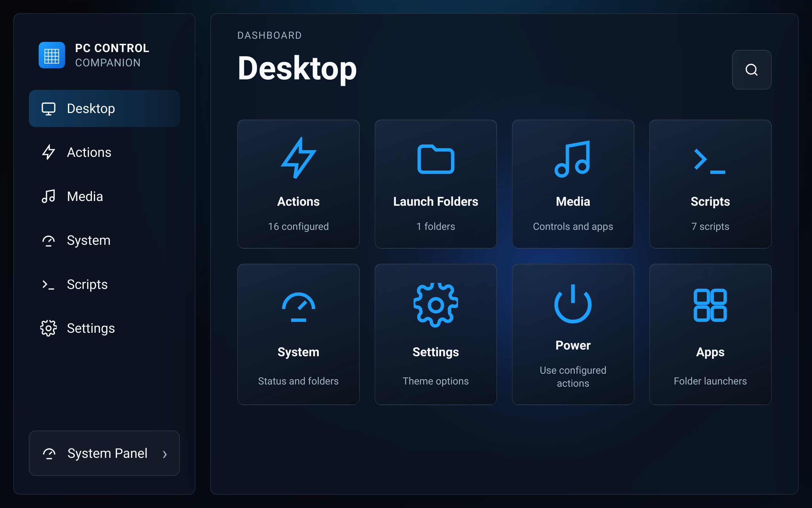Switch to Media in the sidebar menu
Screen dimensions: 812x508
click(x=104, y=196)
